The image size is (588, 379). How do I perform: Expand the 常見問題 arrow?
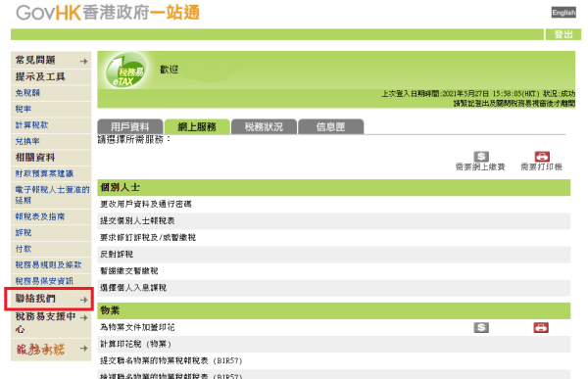[x=83, y=61]
